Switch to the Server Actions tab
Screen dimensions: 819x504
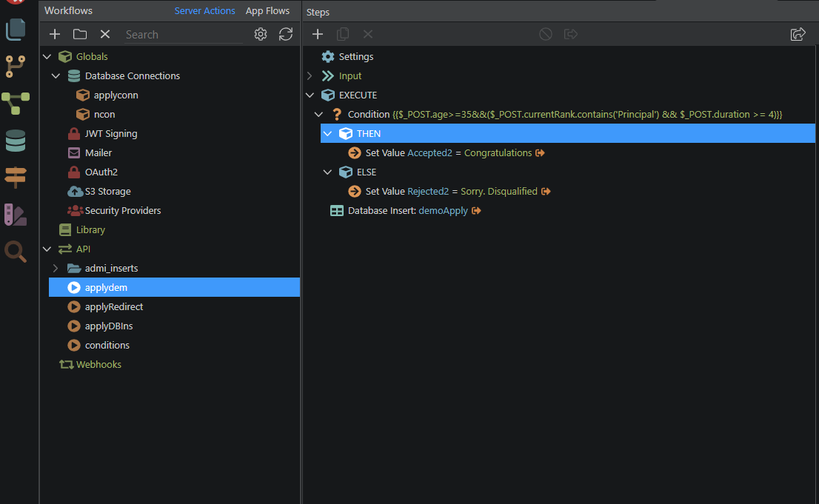coord(204,11)
